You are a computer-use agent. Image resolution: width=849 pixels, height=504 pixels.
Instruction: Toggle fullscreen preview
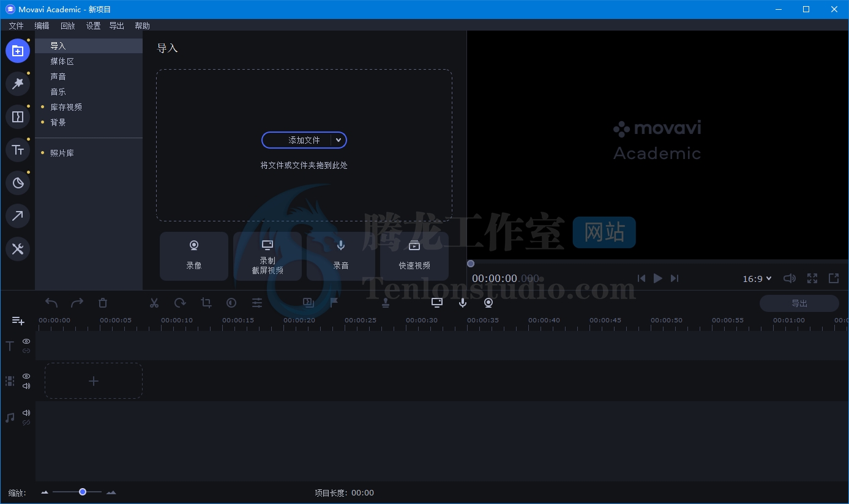(812, 278)
